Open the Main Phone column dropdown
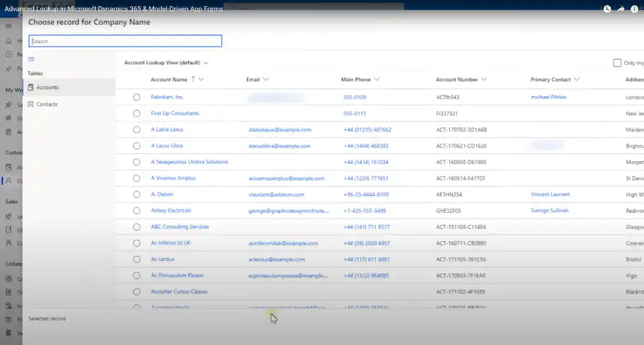The height and width of the screenshot is (345, 644). (x=377, y=80)
